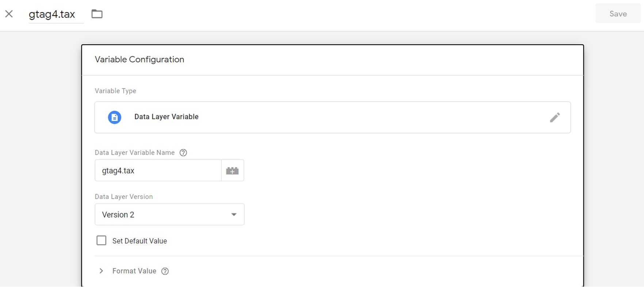Save the variable with Save button
This screenshot has height=287, width=644.
click(x=618, y=14)
